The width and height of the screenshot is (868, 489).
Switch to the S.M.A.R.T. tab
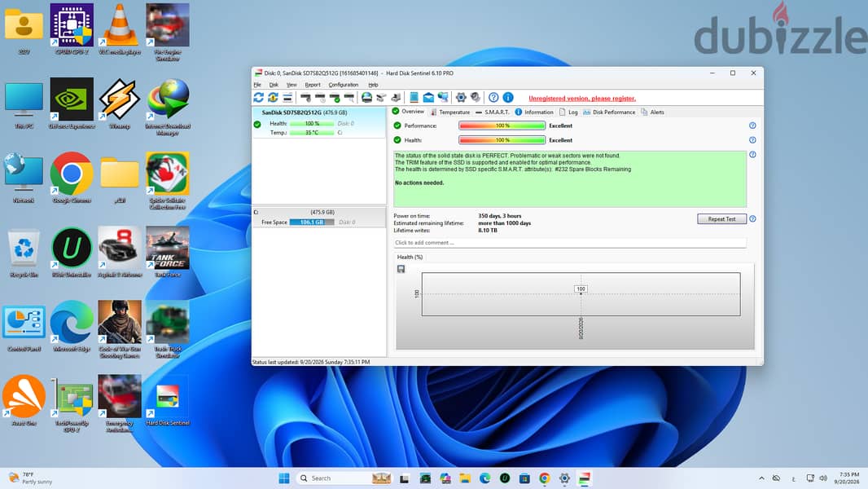[x=492, y=112]
